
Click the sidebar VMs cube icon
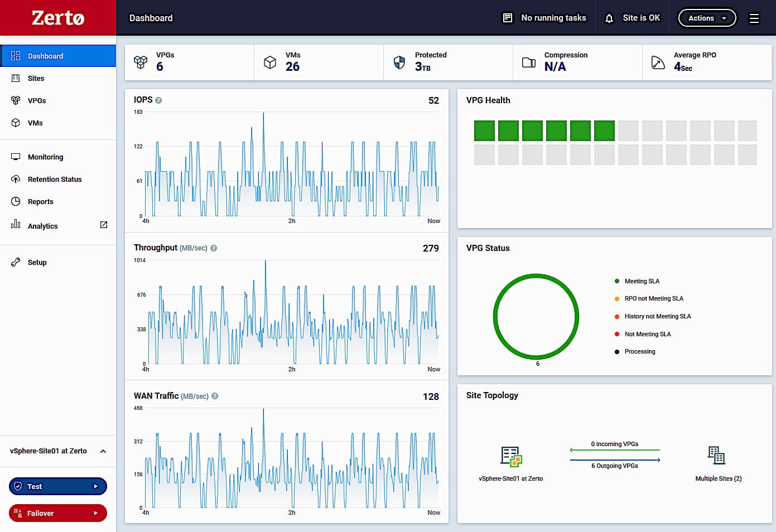16,123
